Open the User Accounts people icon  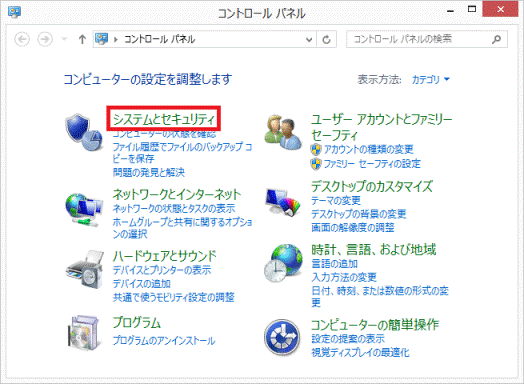[x=283, y=132]
